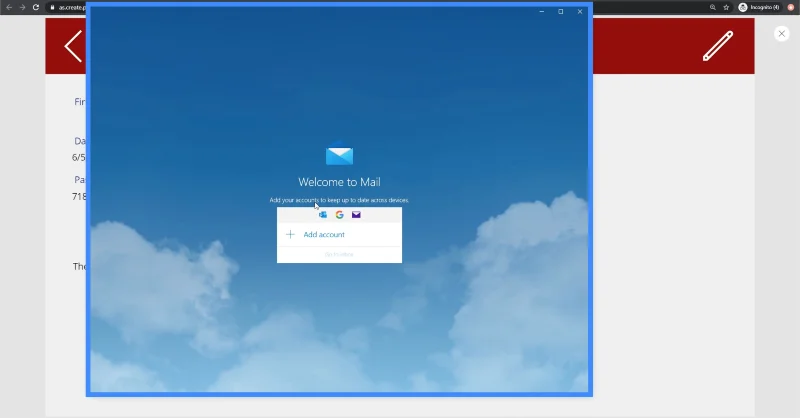
Task: Click the back arrow in red header
Action: tap(73, 46)
